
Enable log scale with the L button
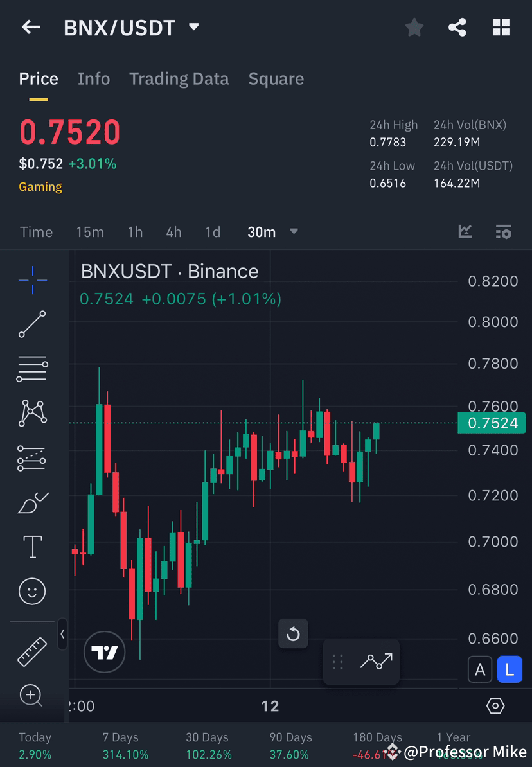click(509, 669)
